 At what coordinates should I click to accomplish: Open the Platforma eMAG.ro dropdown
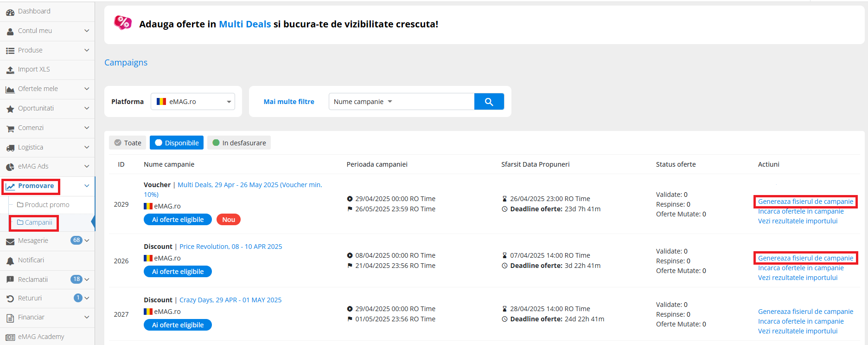[193, 101]
